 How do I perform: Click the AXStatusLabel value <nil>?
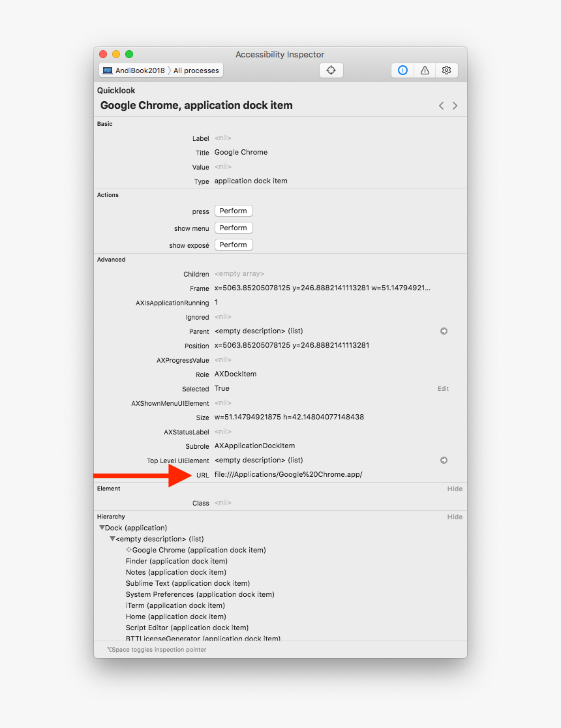[223, 431]
